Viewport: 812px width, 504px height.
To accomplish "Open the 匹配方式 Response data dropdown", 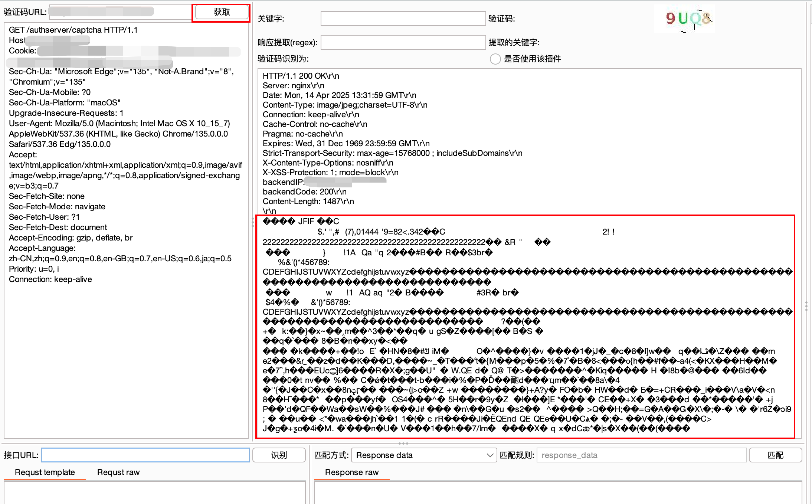I will pos(424,455).
